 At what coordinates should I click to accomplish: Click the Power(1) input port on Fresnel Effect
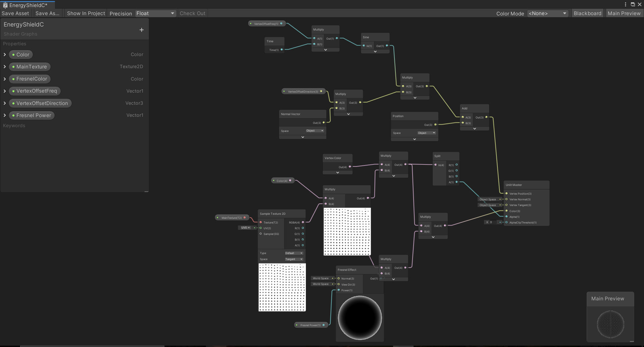[x=339, y=290]
